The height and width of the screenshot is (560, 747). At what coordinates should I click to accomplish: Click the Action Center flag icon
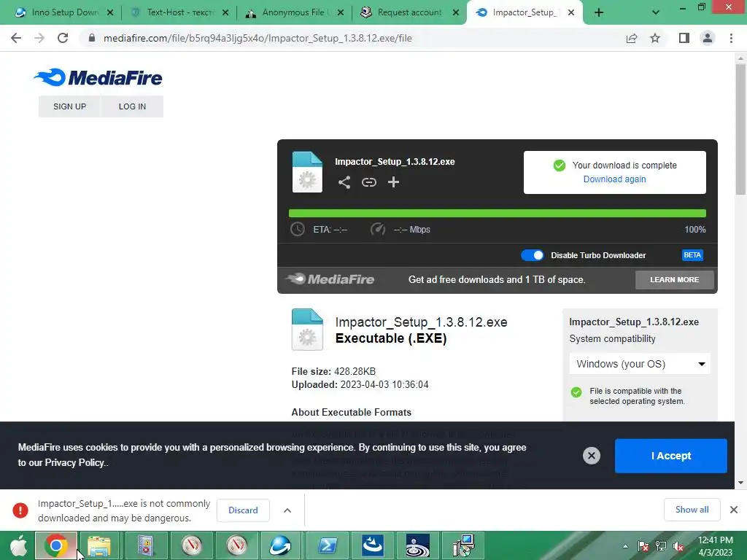click(643, 546)
